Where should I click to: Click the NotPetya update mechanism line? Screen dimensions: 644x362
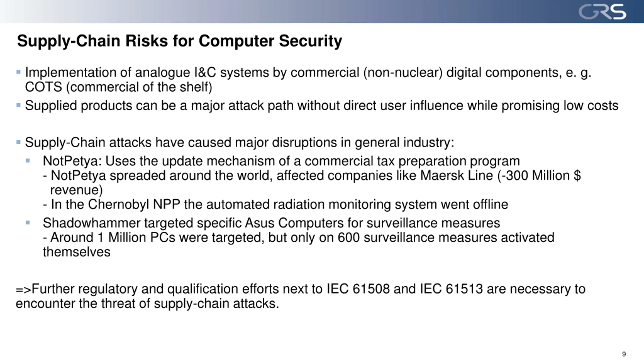281,161
